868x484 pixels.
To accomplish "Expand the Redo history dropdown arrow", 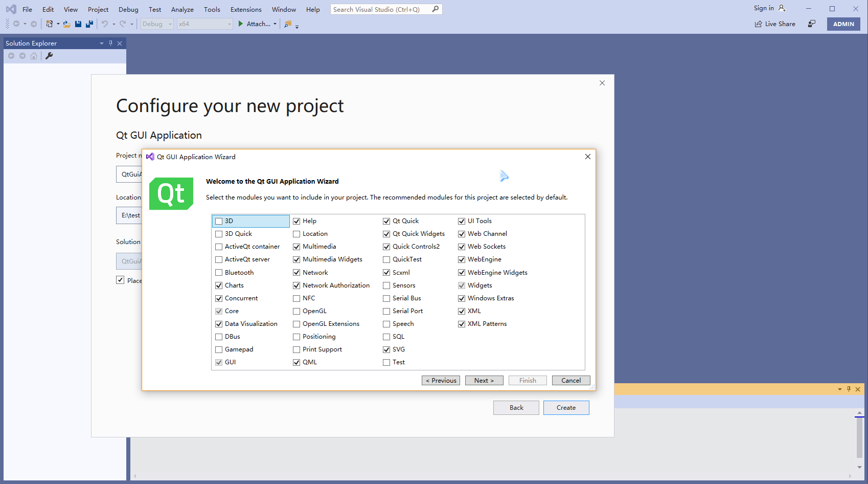I will coord(132,24).
